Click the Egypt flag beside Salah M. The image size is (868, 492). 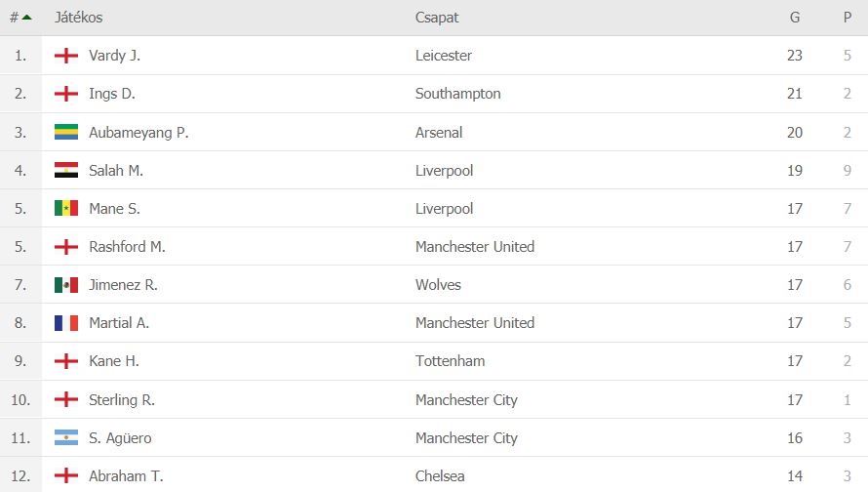coord(66,170)
